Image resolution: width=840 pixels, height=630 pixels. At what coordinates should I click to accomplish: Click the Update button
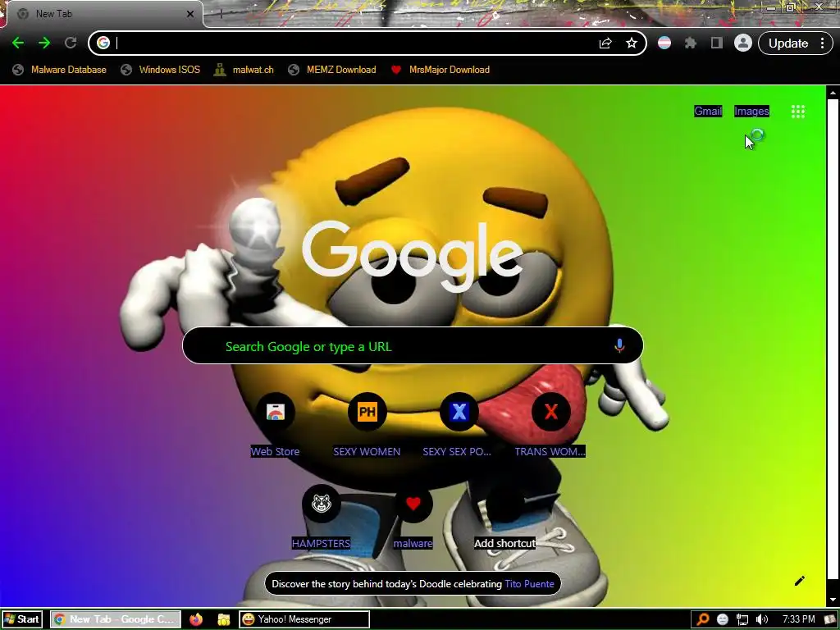tap(788, 43)
